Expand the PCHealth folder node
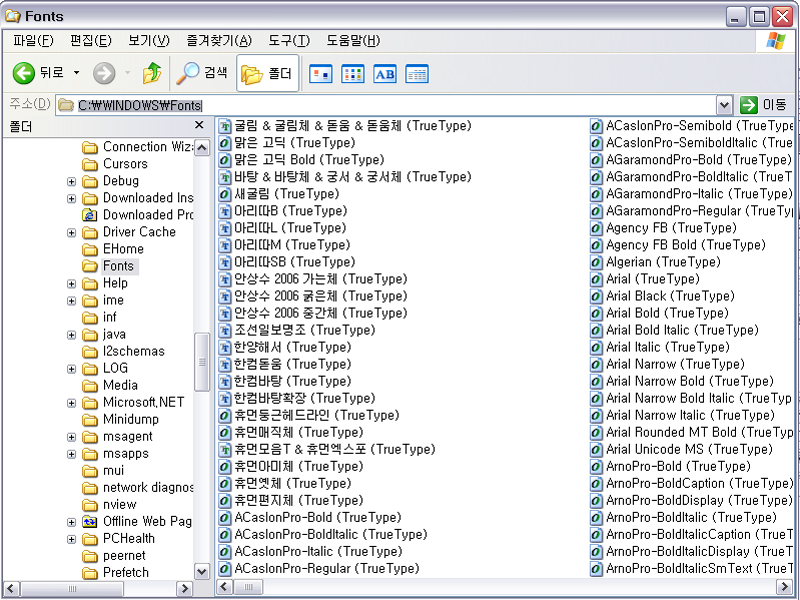Screen dimensions: 800x600 (71, 539)
